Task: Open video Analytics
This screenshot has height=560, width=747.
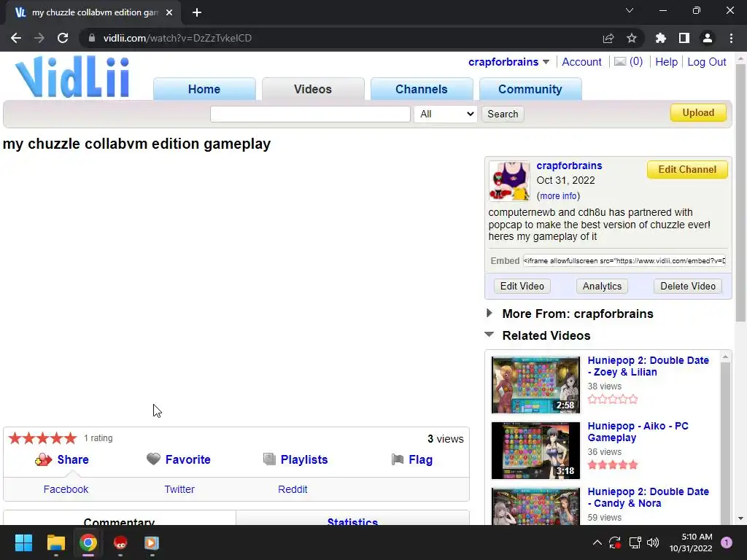Action: point(602,286)
